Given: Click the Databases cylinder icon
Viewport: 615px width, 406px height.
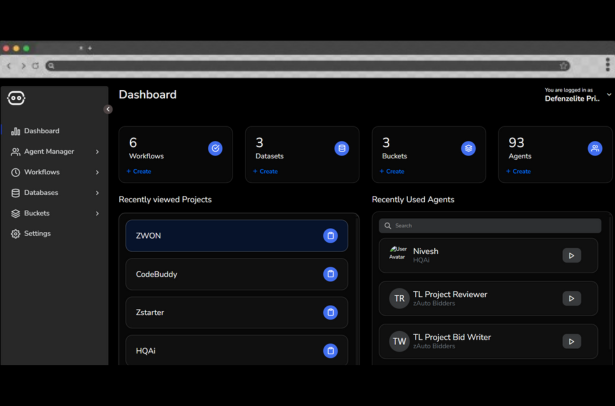Looking at the screenshot, I should (15, 193).
